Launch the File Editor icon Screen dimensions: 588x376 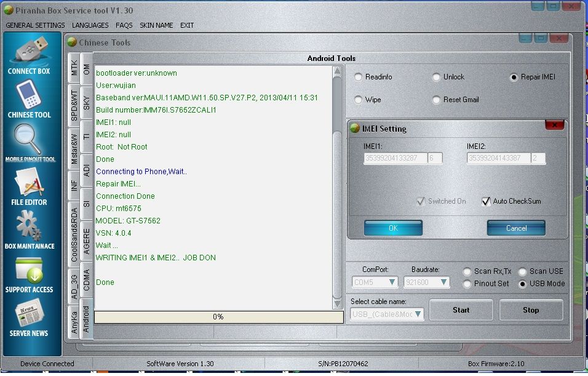(x=29, y=183)
